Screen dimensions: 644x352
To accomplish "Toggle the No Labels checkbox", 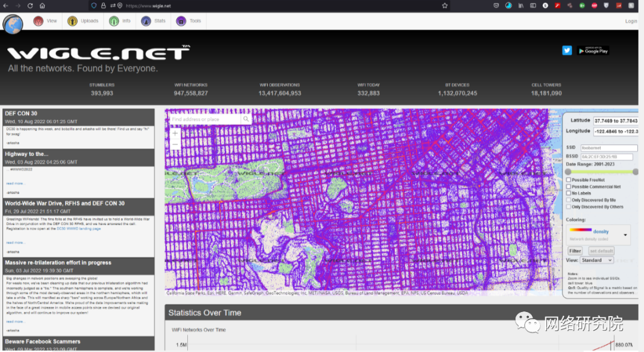I will click(568, 193).
